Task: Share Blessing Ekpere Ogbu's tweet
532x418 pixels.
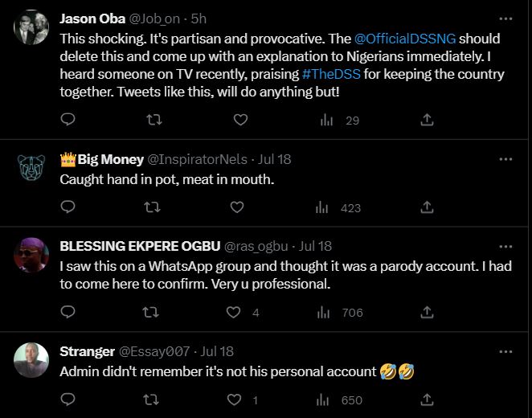Action: coord(428,312)
